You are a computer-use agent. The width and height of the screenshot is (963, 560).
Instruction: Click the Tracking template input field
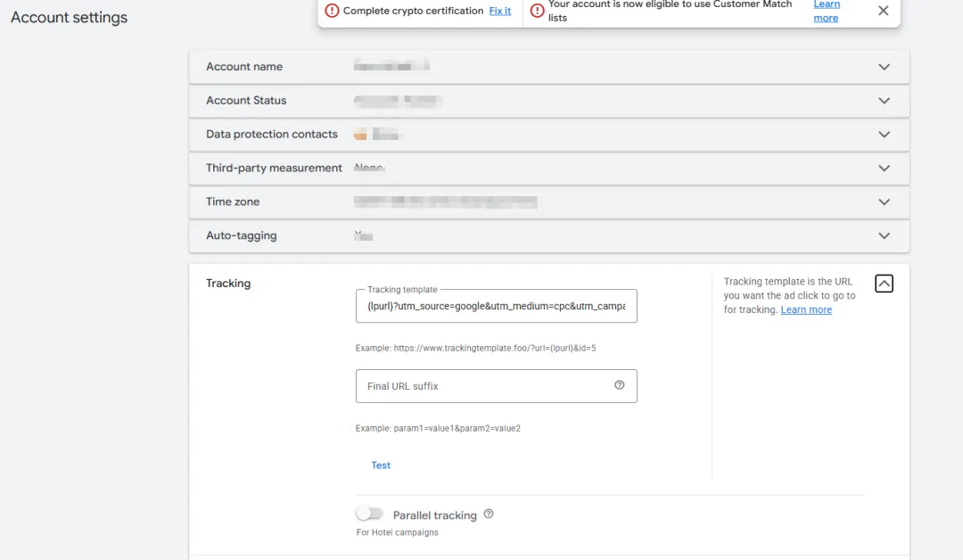click(496, 306)
